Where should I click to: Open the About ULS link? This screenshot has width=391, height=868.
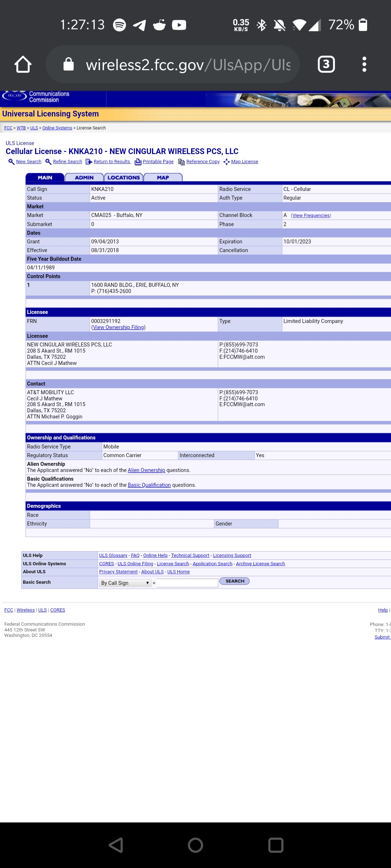[152, 572]
